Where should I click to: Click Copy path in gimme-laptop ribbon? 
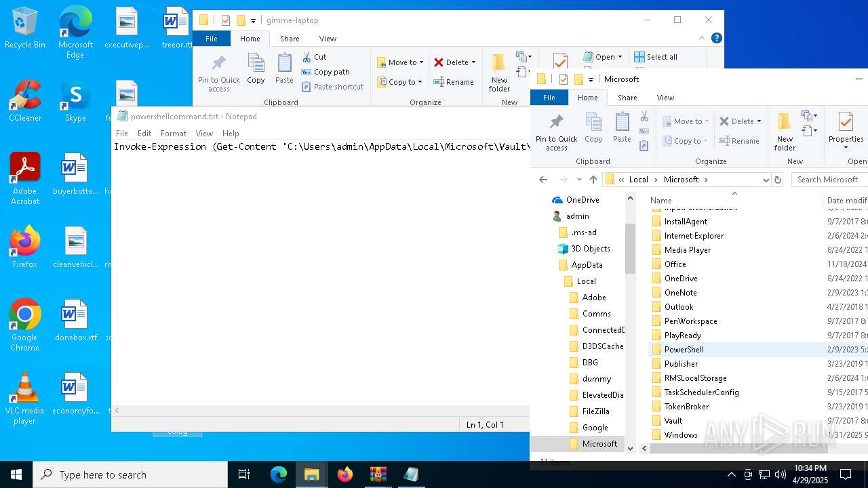click(325, 72)
